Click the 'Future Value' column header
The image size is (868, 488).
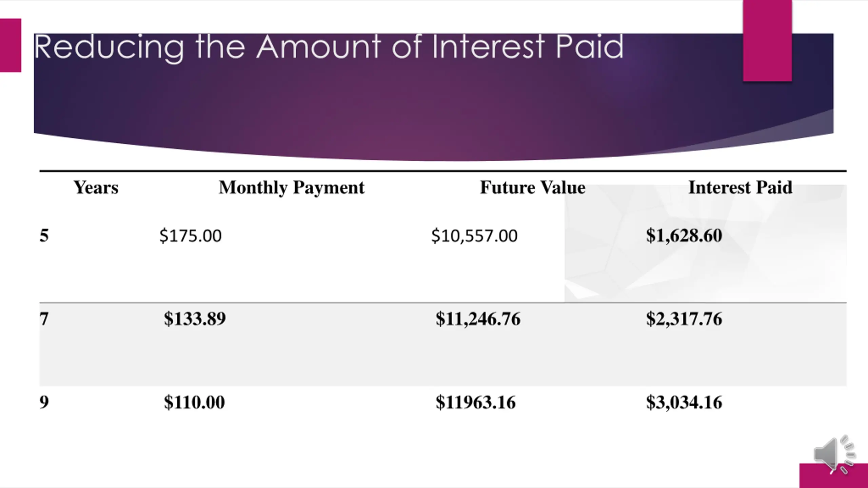pyautogui.click(x=533, y=187)
